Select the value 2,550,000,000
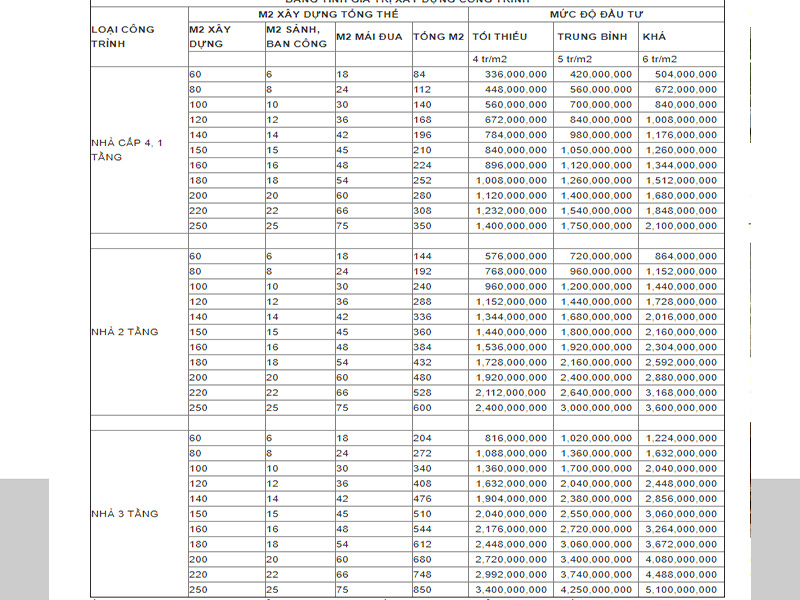This screenshot has height=600, width=800. coord(596,514)
